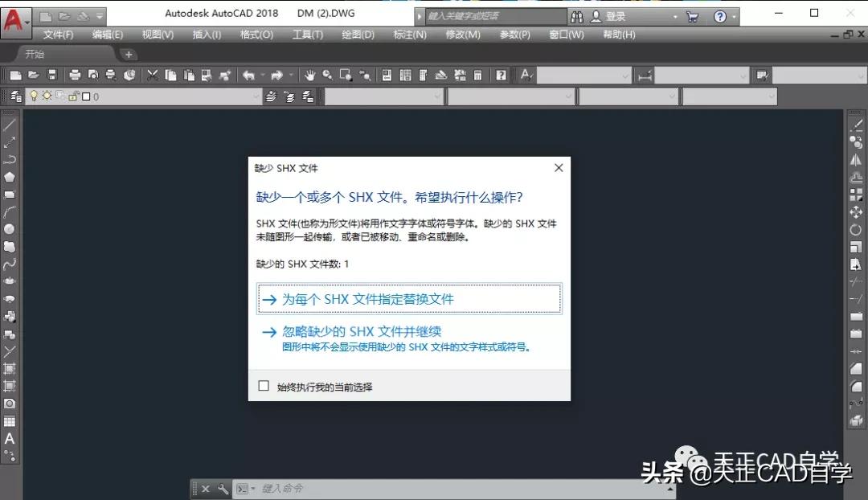Activate the Mirror tool
This screenshot has width=868, height=500.
point(857,158)
